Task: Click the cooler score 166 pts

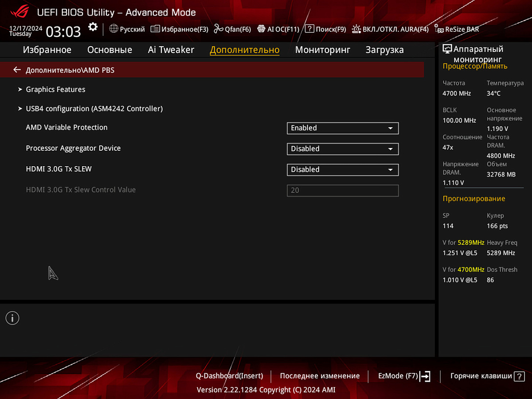Action: pos(497,226)
